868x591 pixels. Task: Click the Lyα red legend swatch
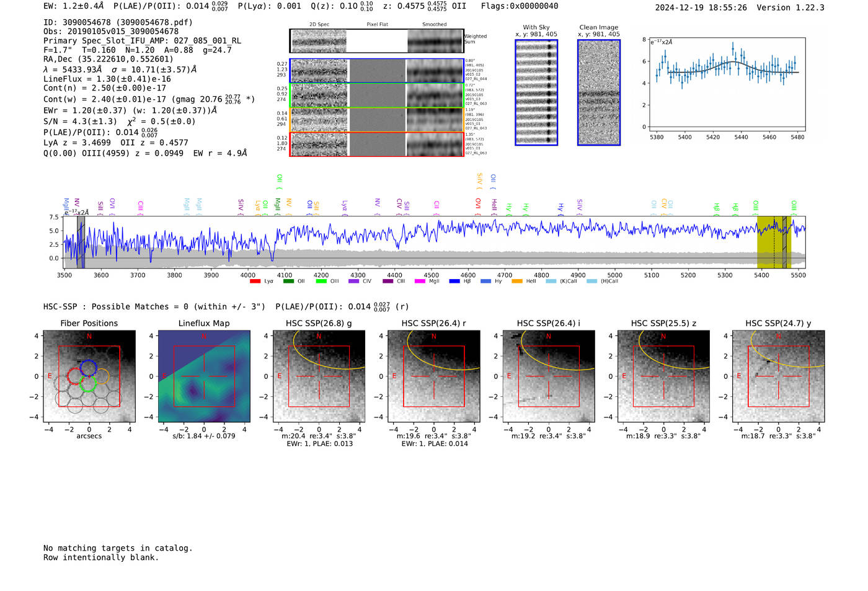coord(255,282)
